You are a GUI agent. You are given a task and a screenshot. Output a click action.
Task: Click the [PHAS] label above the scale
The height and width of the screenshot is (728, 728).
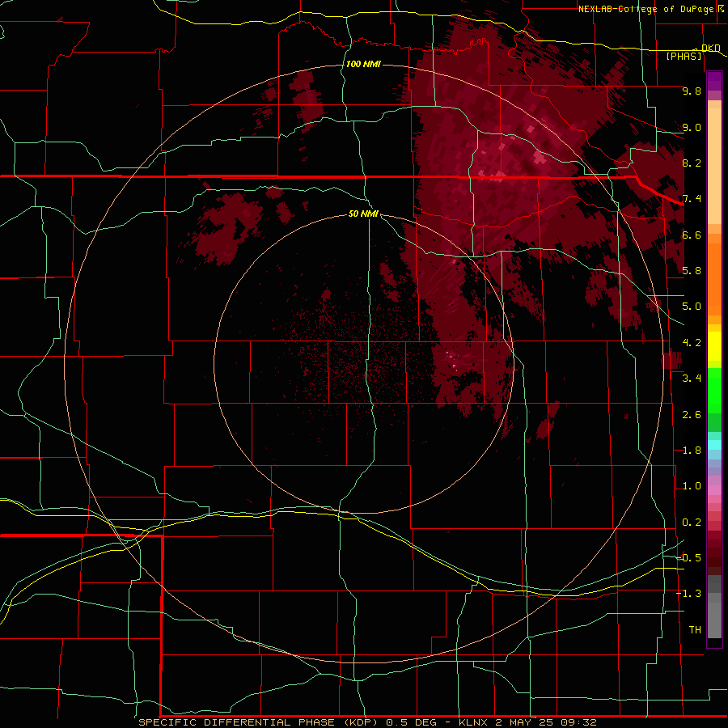(x=684, y=56)
